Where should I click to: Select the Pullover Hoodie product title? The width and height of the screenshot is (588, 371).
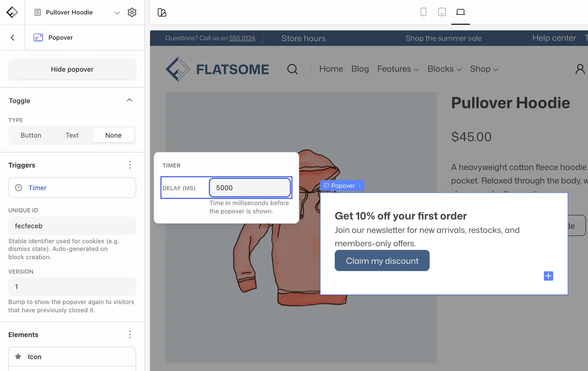[511, 103]
